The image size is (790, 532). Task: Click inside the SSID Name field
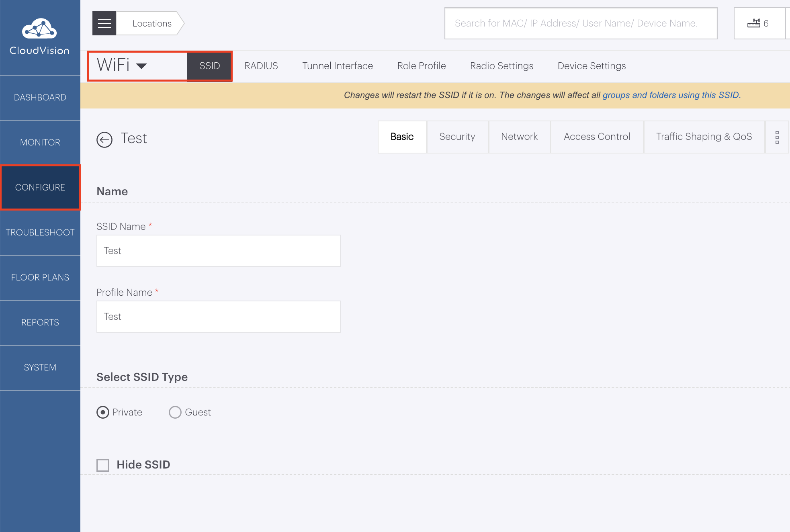tap(218, 250)
